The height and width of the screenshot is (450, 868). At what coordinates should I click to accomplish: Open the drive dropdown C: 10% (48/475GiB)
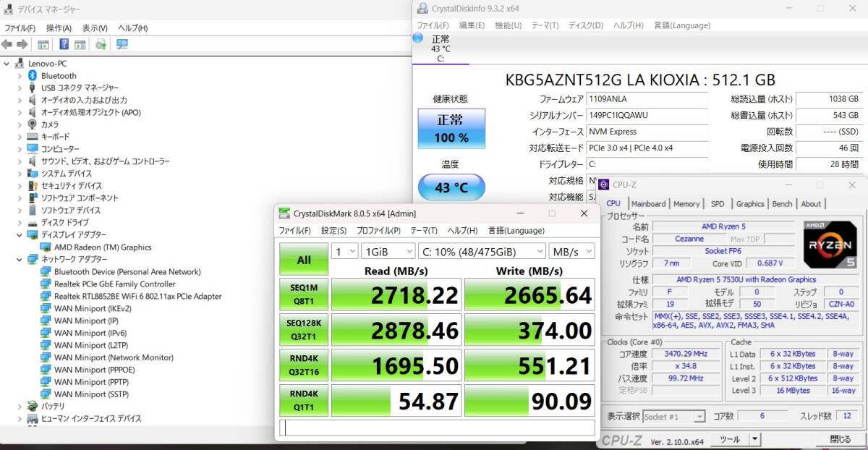(x=482, y=250)
